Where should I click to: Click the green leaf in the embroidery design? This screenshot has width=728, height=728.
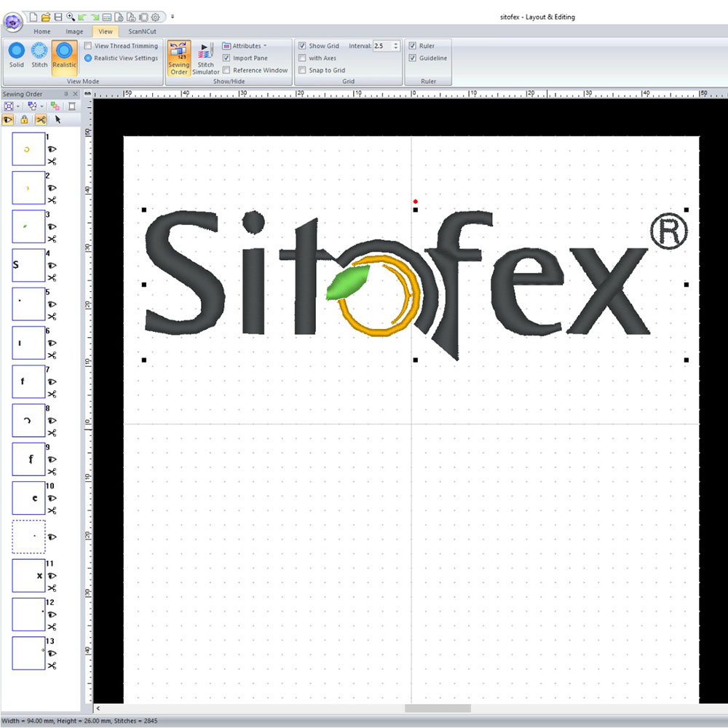348,282
